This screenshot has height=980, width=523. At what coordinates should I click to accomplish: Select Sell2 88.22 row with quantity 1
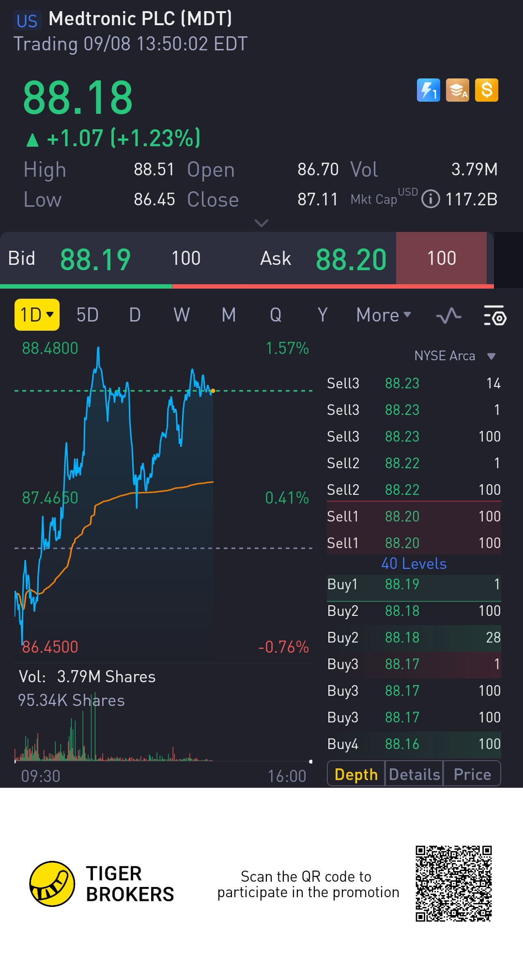coord(414,463)
